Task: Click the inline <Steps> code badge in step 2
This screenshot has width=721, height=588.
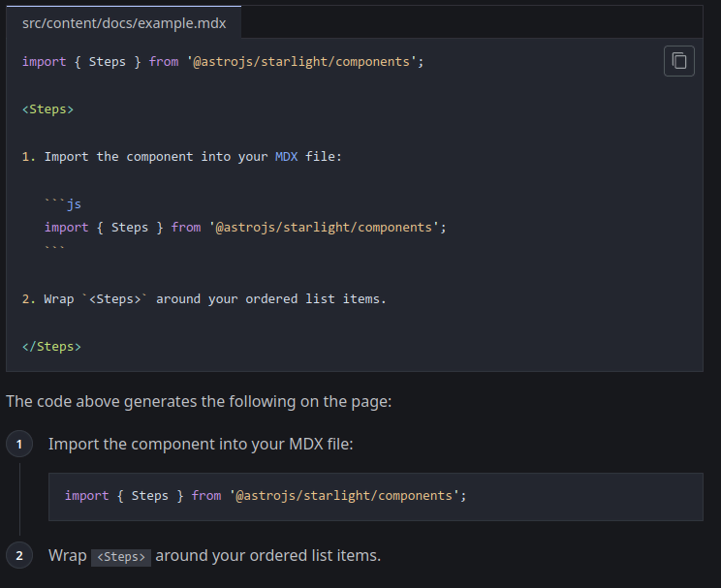Action: tap(121, 557)
